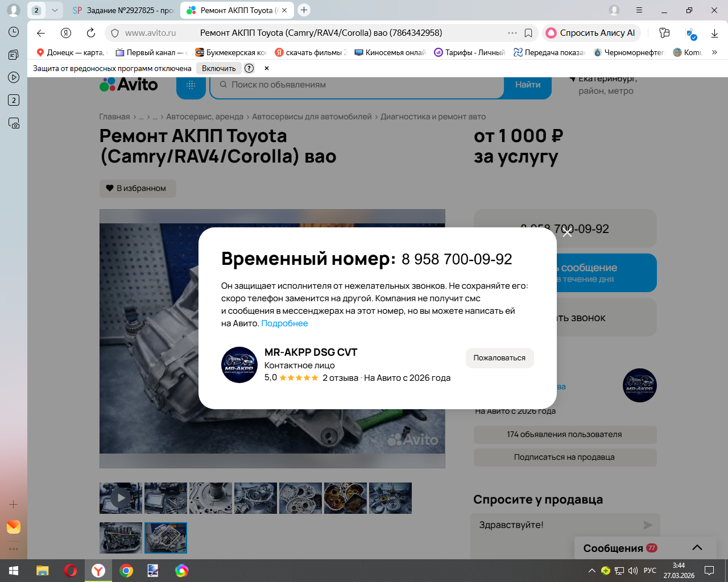728x582 pixels.
Task: Open the Киносемья онлайн bookmark
Action: point(390,52)
